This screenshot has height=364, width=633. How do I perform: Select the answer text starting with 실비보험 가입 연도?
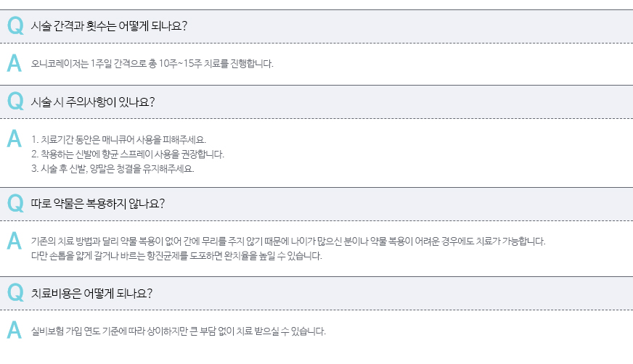pyautogui.click(x=179, y=331)
